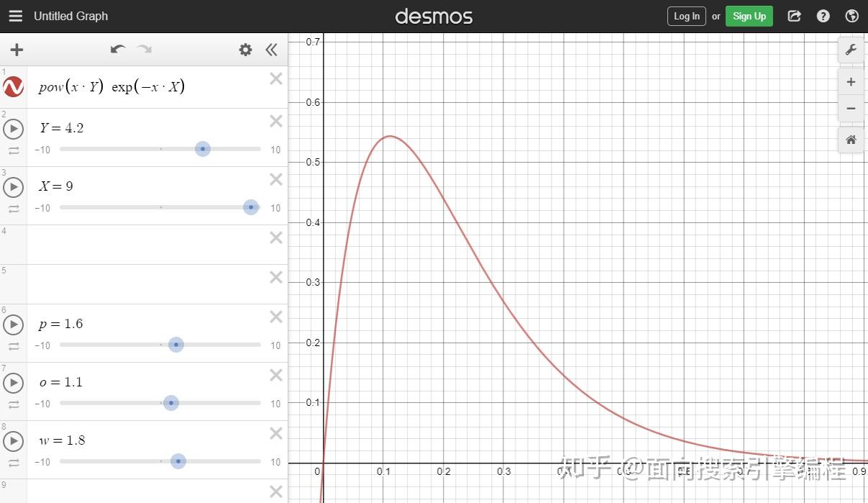The width and height of the screenshot is (868, 503).
Task: Open expression list settings gear
Action: 246,50
